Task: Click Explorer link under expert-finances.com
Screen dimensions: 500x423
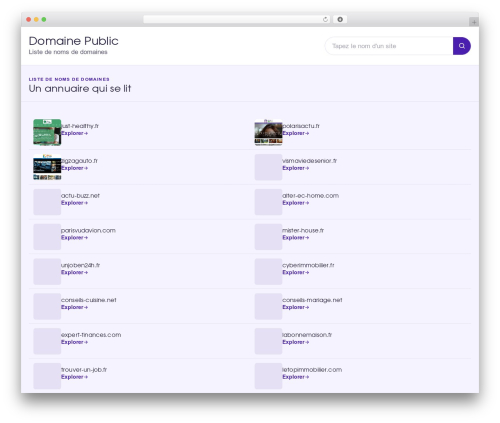Action: [x=74, y=342]
